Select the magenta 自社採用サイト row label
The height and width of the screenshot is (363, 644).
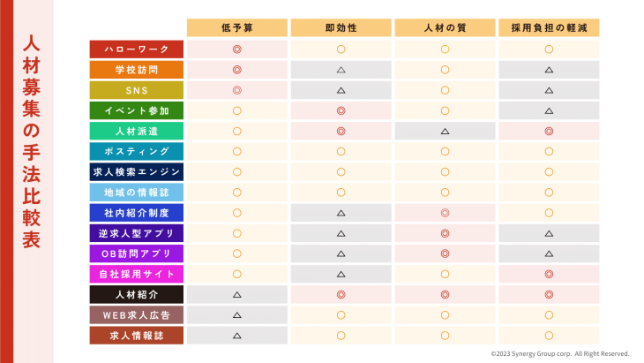[137, 274]
